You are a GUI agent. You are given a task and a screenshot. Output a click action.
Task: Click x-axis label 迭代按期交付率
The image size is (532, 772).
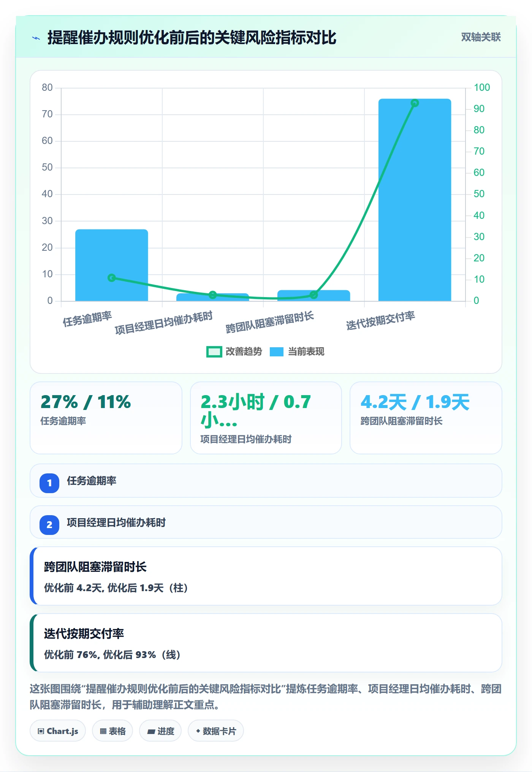[x=381, y=321]
